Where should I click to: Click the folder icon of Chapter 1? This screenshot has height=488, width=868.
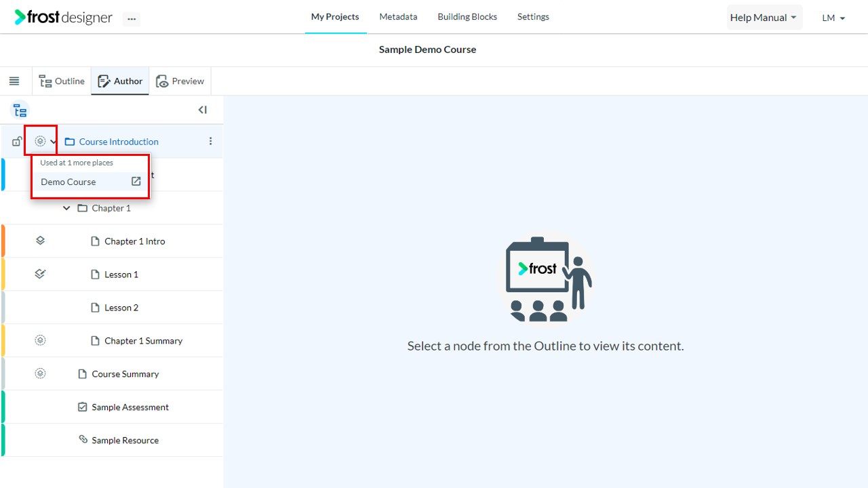[82, 208]
